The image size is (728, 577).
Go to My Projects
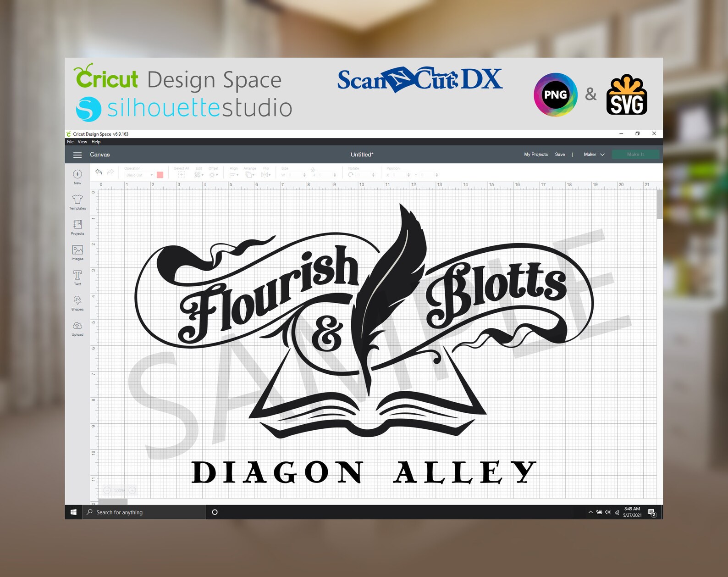pos(536,155)
